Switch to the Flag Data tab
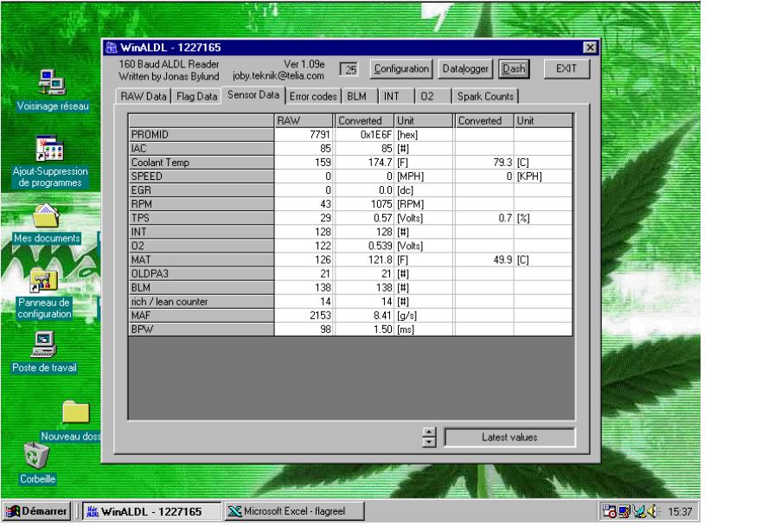 (x=196, y=97)
